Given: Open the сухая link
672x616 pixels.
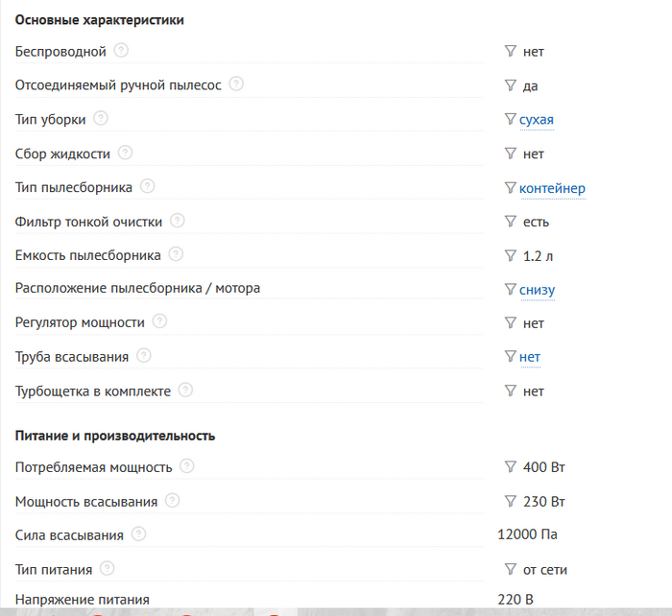Looking at the screenshot, I should click(536, 120).
